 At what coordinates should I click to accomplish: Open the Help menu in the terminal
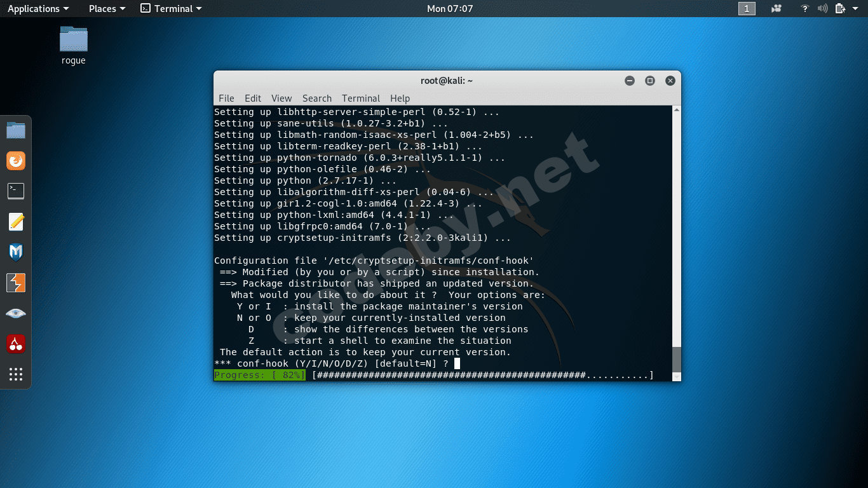[400, 98]
